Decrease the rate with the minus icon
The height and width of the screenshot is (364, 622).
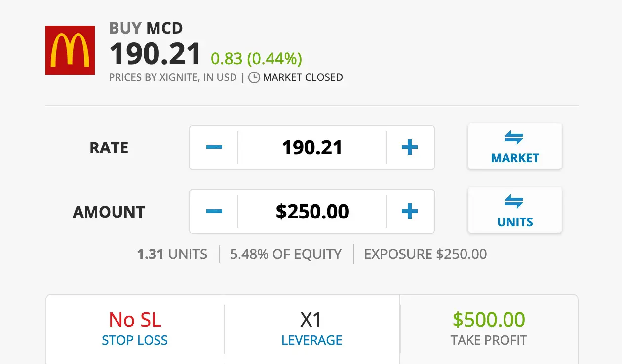(214, 147)
